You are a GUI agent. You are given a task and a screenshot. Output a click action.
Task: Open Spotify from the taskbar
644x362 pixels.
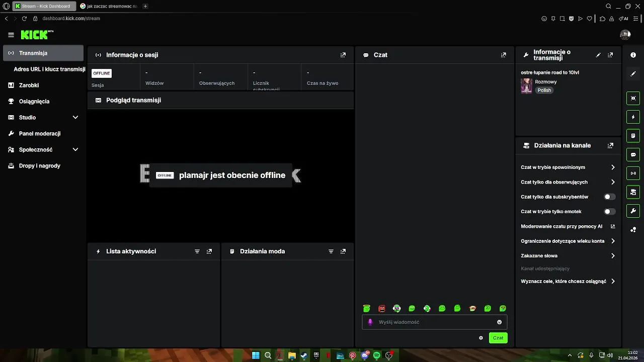tap(377, 355)
